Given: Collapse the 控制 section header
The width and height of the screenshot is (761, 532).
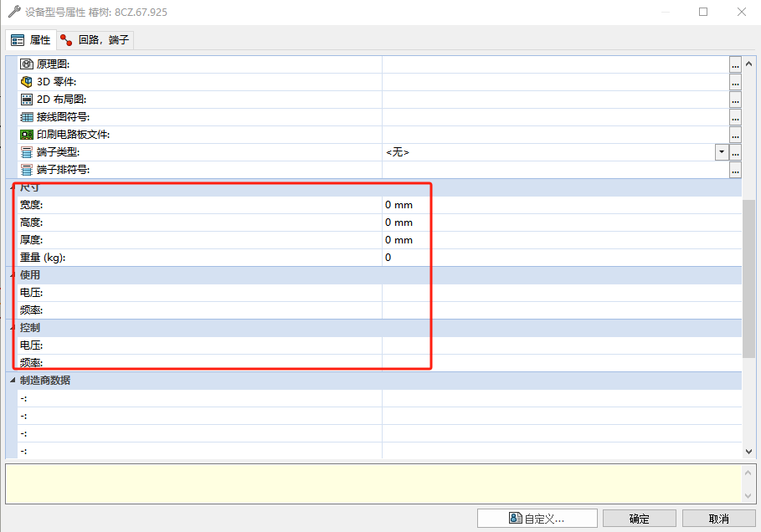Looking at the screenshot, I should tap(13, 327).
